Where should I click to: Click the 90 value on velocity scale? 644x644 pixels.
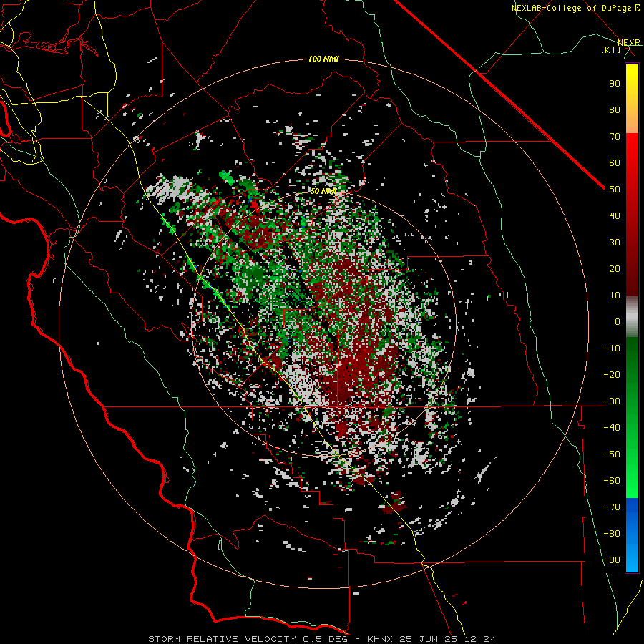pyautogui.click(x=615, y=84)
